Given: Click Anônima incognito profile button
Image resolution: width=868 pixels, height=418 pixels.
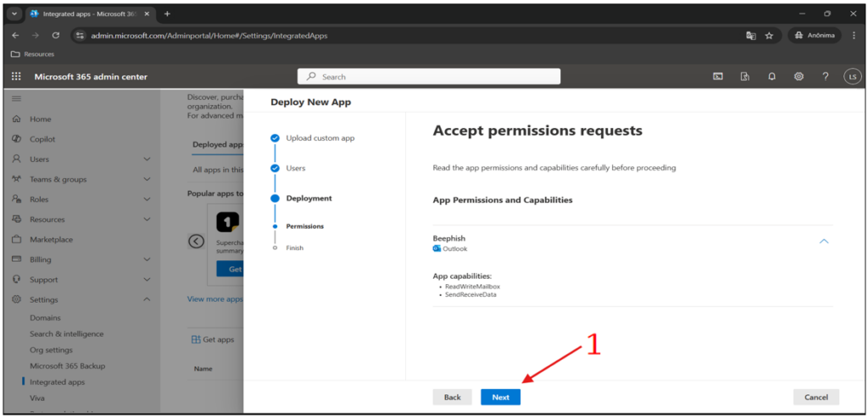Looking at the screenshot, I should coord(815,36).
